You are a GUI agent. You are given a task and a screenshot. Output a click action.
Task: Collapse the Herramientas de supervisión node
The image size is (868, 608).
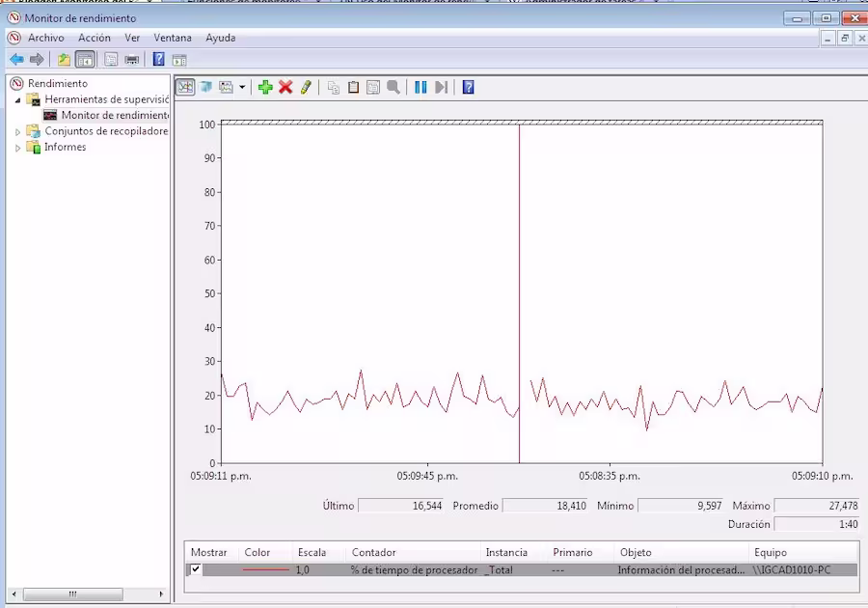(x=17, y=100)
